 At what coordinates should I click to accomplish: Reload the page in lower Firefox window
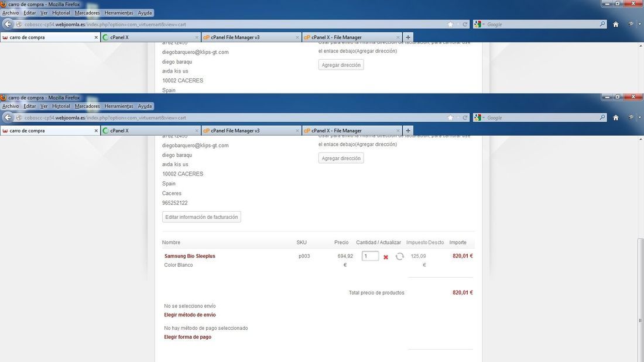[x=465, y=118]
